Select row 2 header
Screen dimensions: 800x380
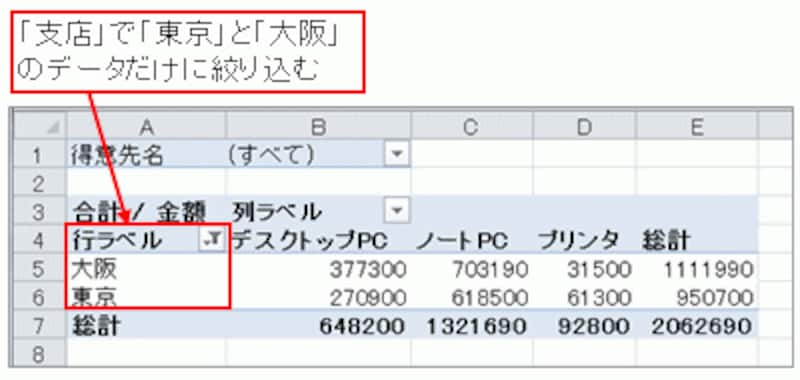39,182
